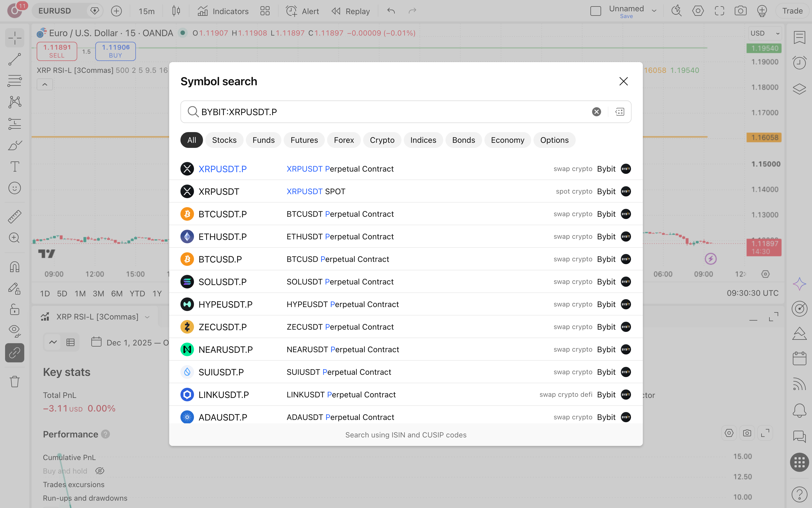Clear the symbol search field
812x508 pixels.
(596, 112)
